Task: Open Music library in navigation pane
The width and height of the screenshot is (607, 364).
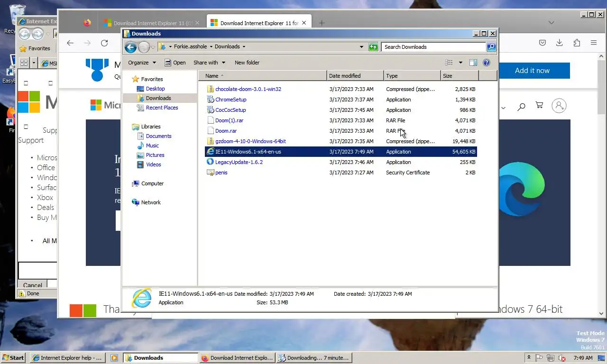Action: [152, 146]
